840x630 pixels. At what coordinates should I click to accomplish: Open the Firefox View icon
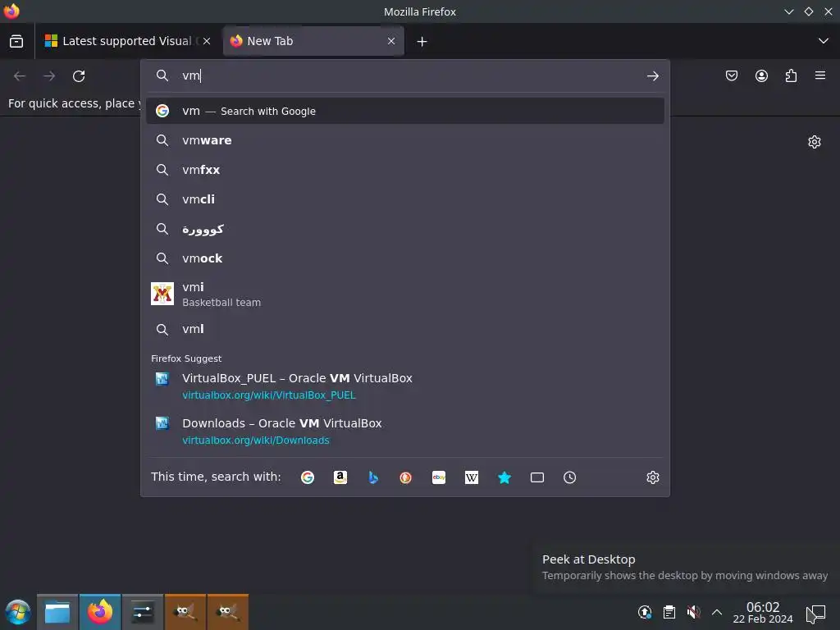tap(16, 41)
